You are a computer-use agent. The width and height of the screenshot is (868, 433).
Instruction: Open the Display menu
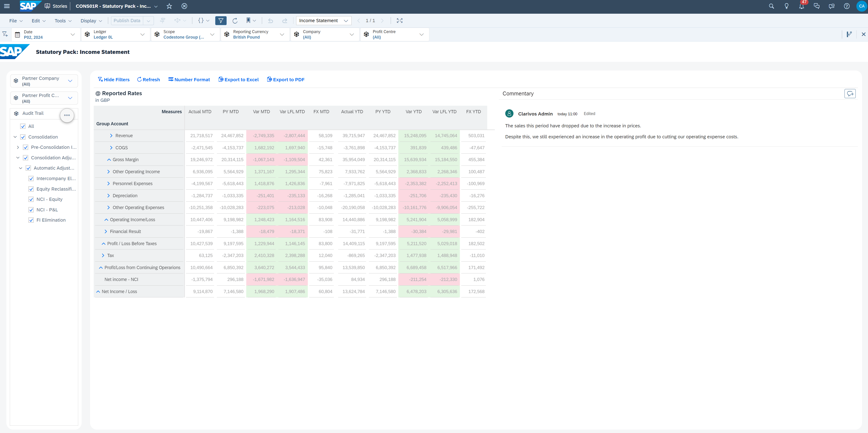(x=91, y=21)
